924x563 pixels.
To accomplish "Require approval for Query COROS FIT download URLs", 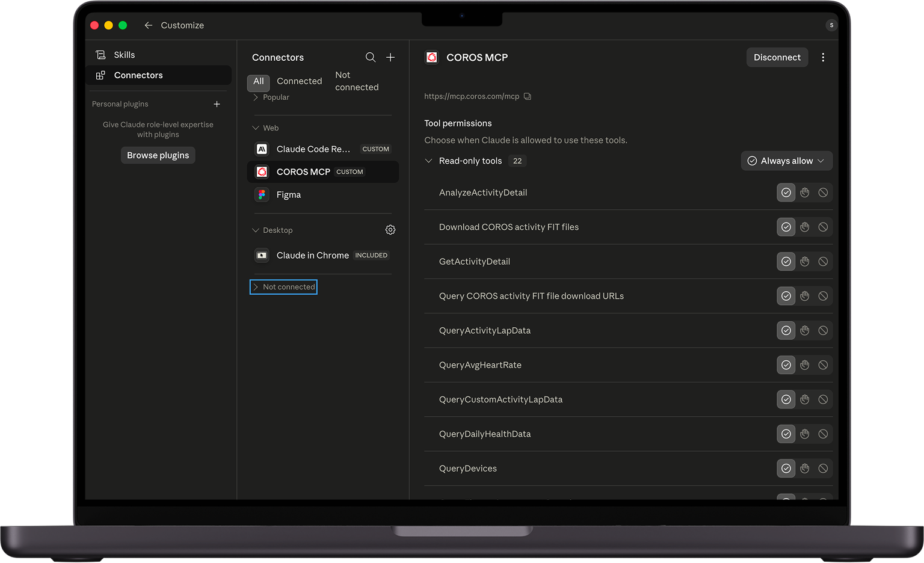I will click(805, 296).
